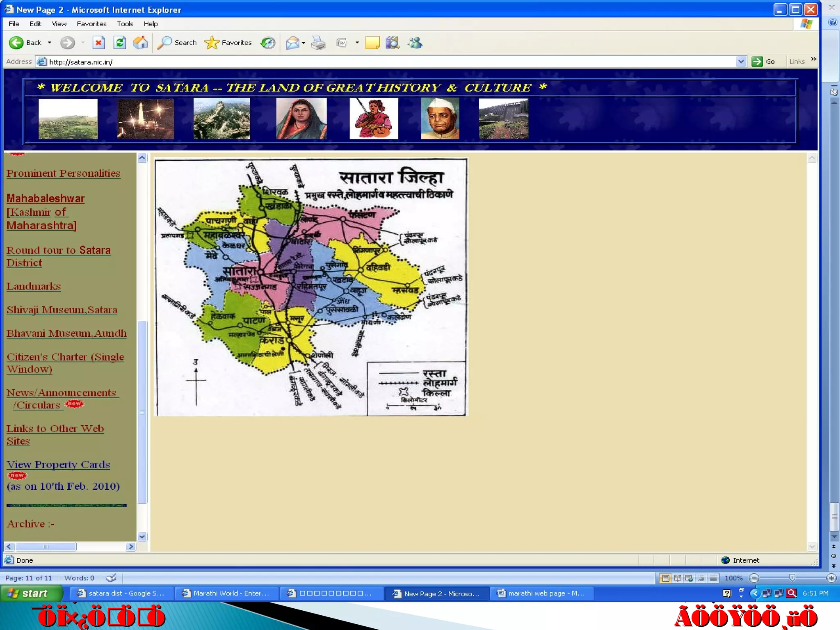
Task: Expand the Address bar dropdown arrow
Action: coord(741,62)
